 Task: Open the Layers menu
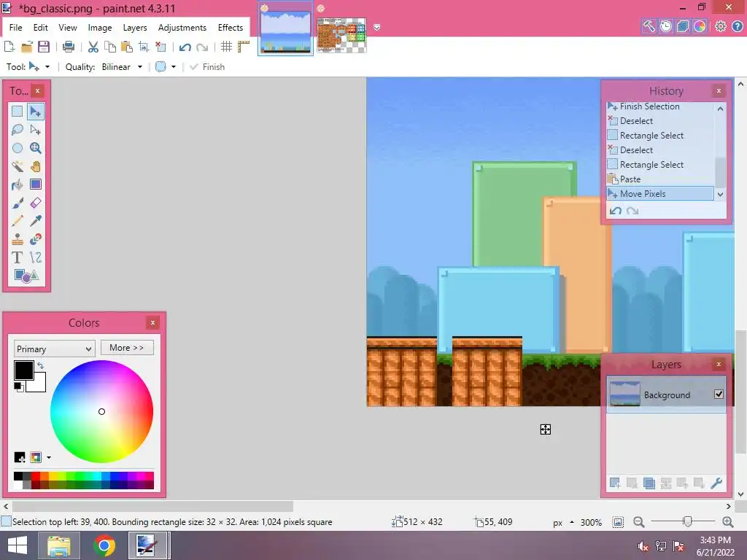tap(135, 28)
